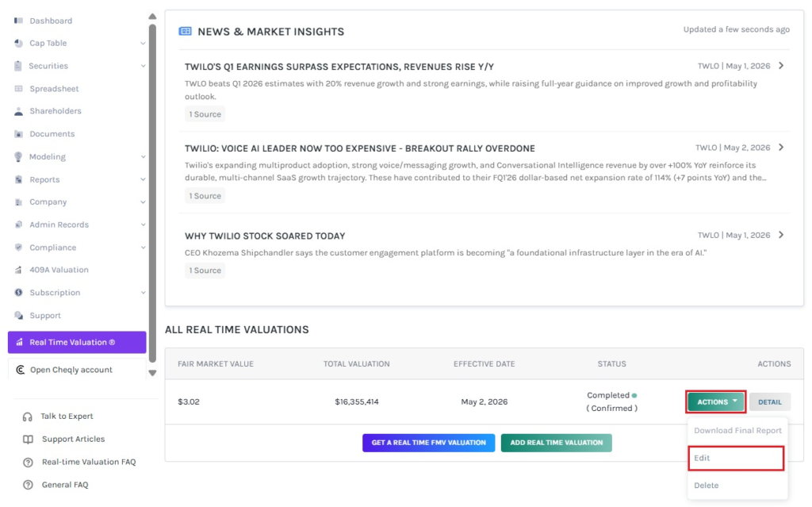Open the Voice AI Leader article arrow
Screen dimensions: 812x507
click(781, 148)
